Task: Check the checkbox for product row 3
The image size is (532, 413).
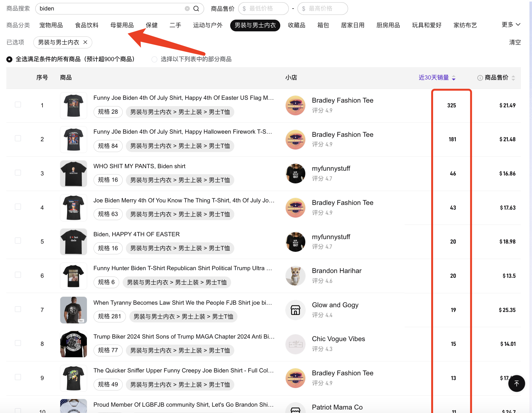Action: coord(18,173)
